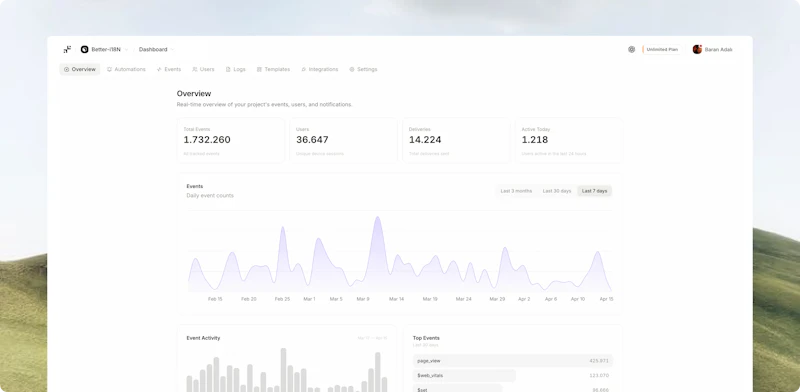Click the 123.070 value in Top Events
This screenshot has height=392, width=800.
click(x=599, y=376)
